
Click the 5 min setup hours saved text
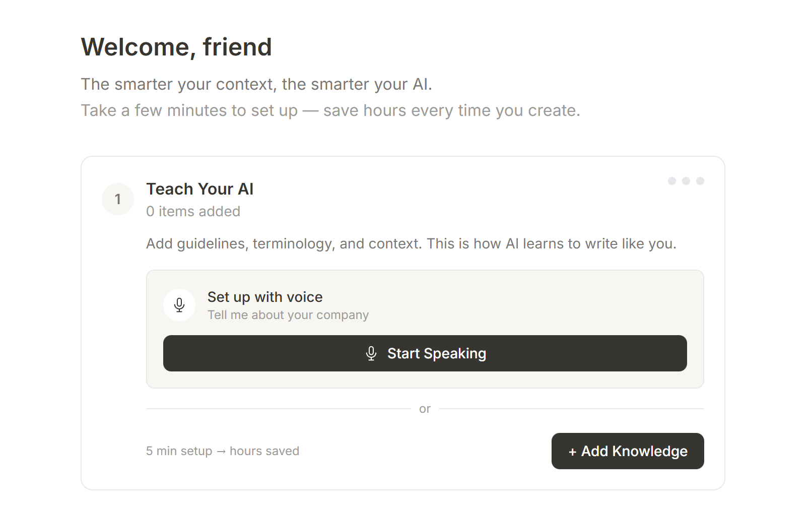tap(222, 451)
